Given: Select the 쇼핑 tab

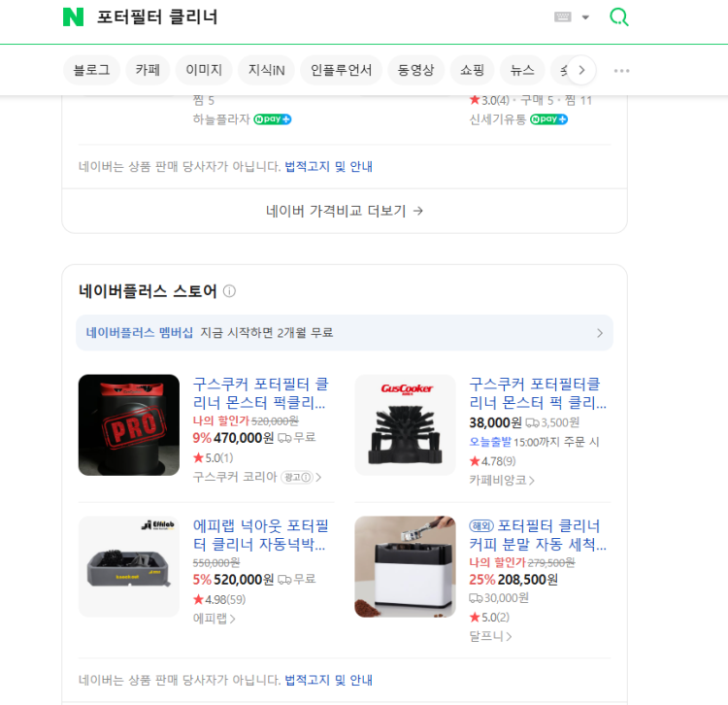Looking at the screenshot, I should pos(473,70).
